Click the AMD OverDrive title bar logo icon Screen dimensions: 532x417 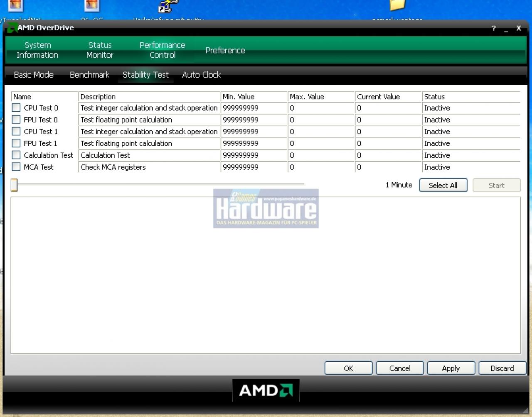(12, 28)
